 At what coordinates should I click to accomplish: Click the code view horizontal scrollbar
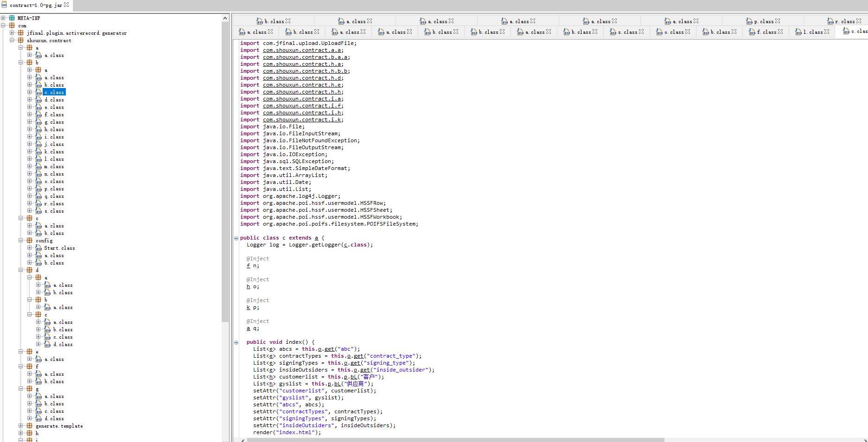(x=455, y=440)
